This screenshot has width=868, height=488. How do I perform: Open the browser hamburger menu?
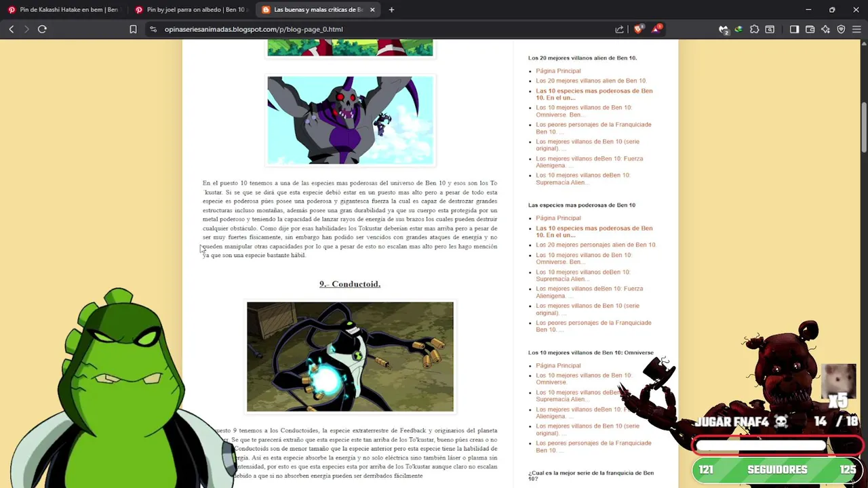tap(856, 29)
